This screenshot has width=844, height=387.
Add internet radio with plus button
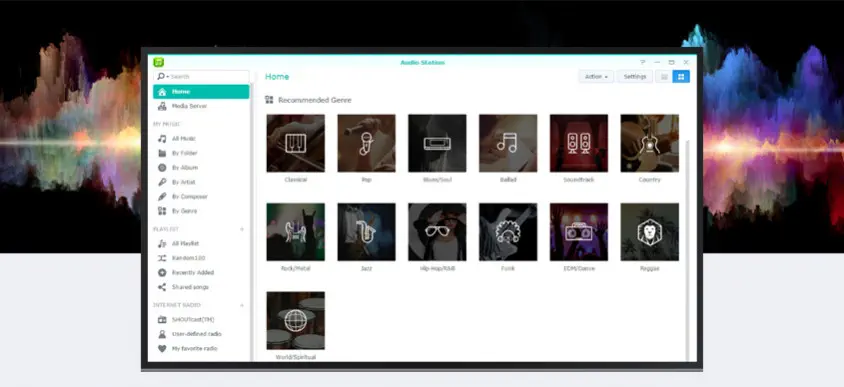click(x=242, y=305)
